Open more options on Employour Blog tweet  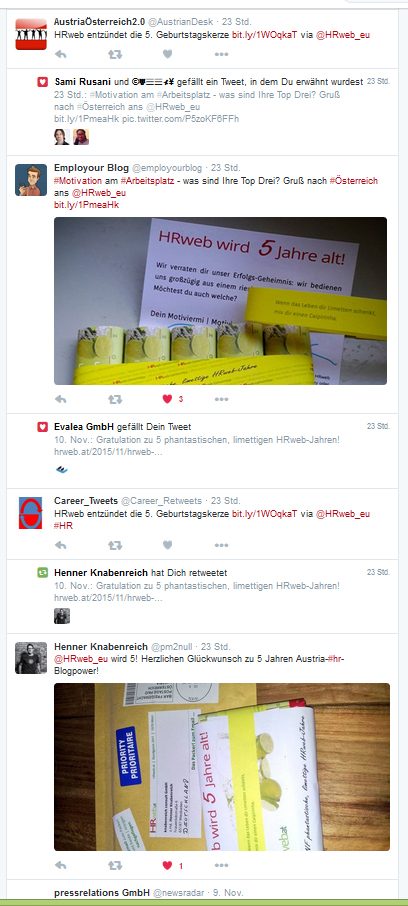click(221, 399)
